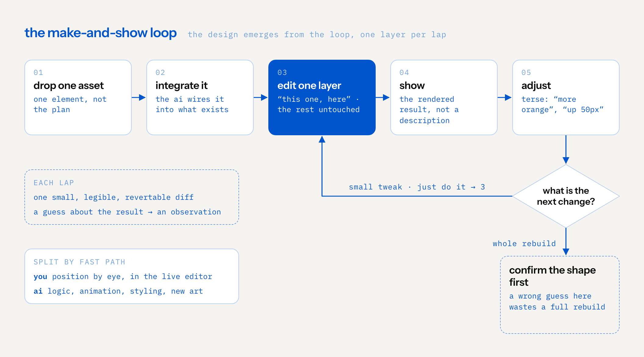Image resolution: width=644 pixels, height=357 pixels.
Task: Select the 'integrate it' step card
Action: [200, 97]
